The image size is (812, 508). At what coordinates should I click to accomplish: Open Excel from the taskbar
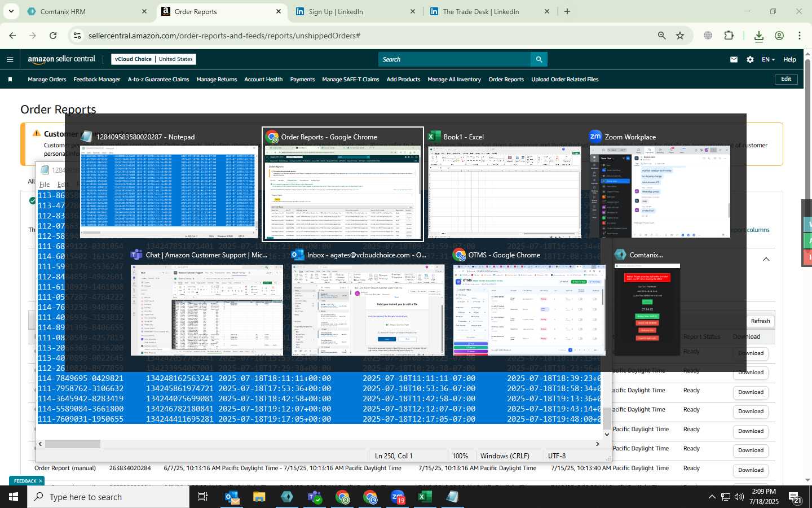click(x=425, y=497)
